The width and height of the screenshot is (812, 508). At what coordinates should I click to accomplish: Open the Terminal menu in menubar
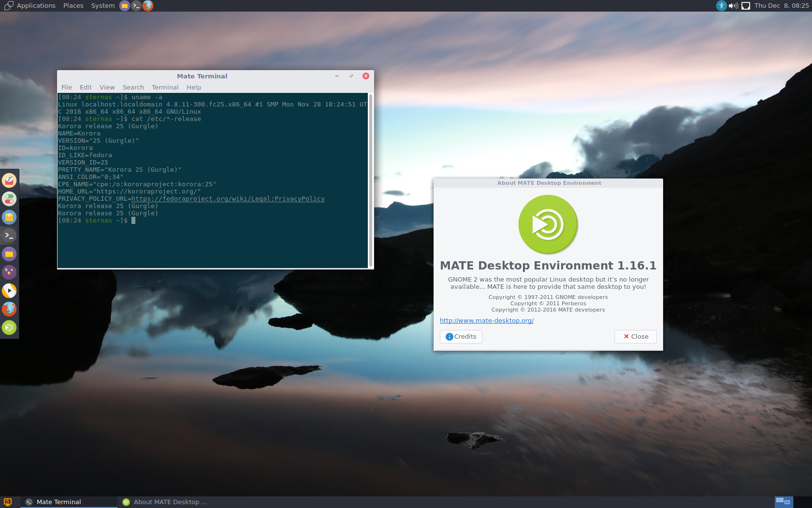(165, 88)
